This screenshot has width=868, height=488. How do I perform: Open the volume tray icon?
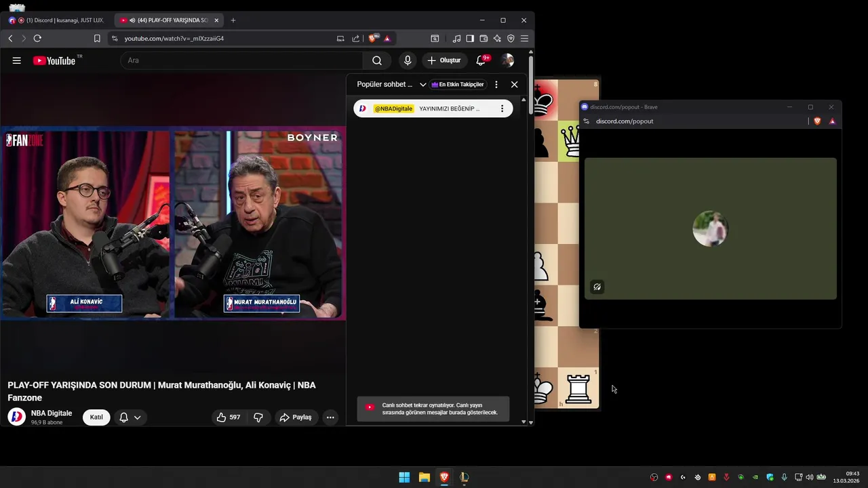point(809,477)
